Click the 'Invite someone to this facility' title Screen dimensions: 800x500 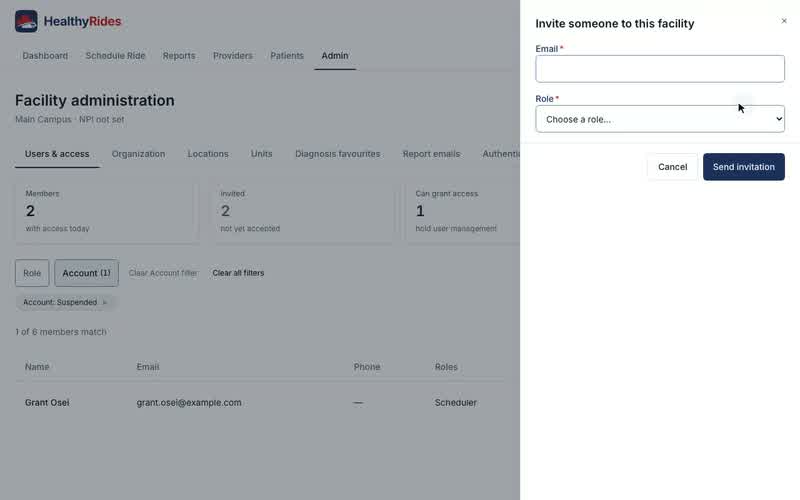point(614,23)
